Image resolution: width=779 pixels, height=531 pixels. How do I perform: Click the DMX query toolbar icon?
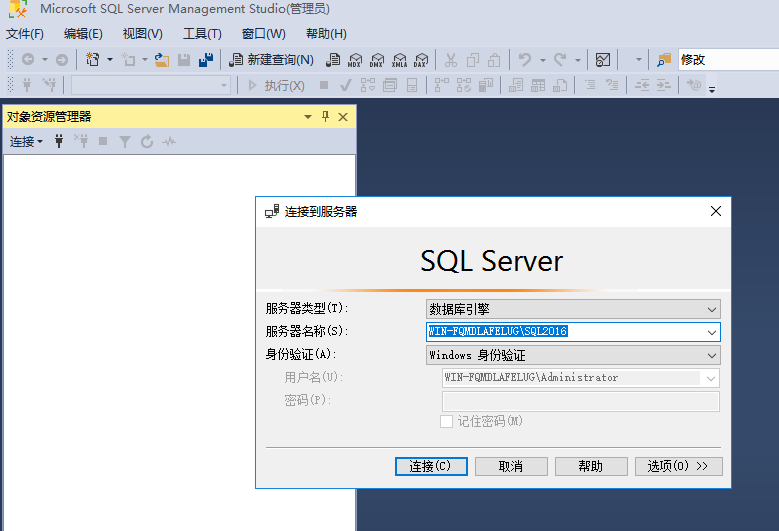coord(377,60)
